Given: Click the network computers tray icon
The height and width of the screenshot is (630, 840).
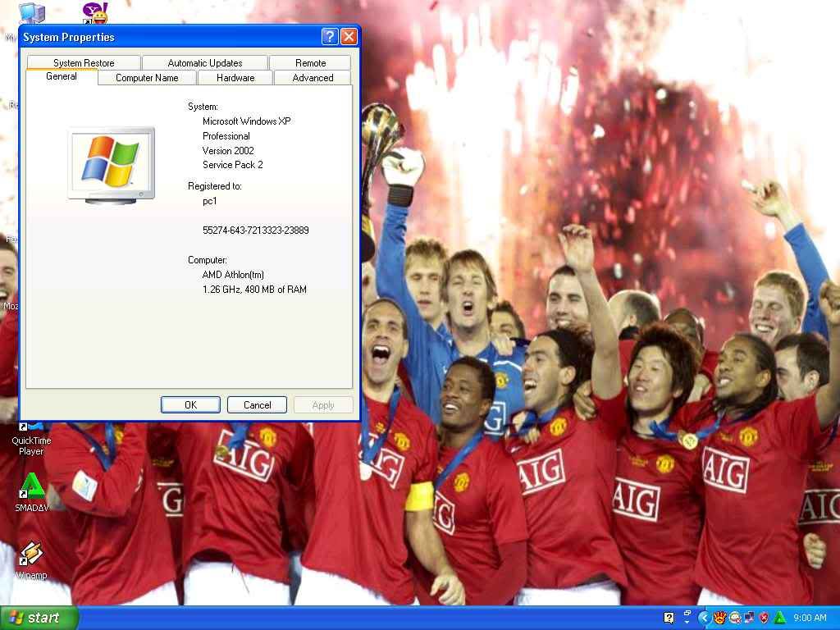Looking at the screenshot, I should [x=749, y=617].
